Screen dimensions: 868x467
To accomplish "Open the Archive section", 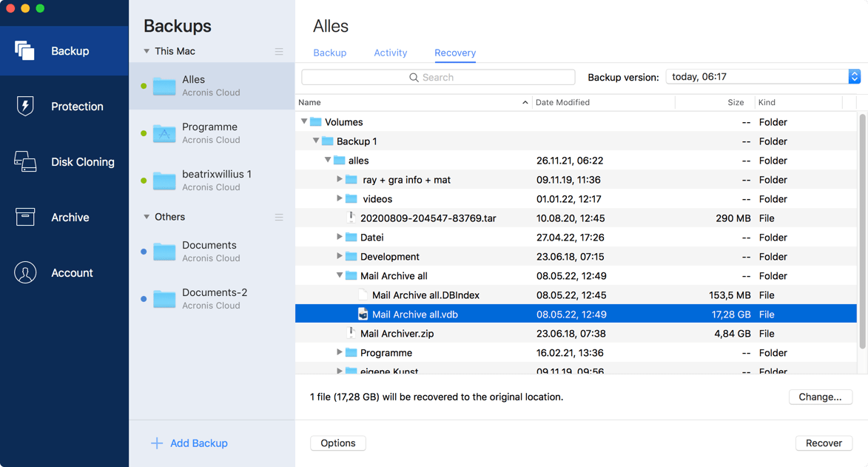I will coord(64,217).
